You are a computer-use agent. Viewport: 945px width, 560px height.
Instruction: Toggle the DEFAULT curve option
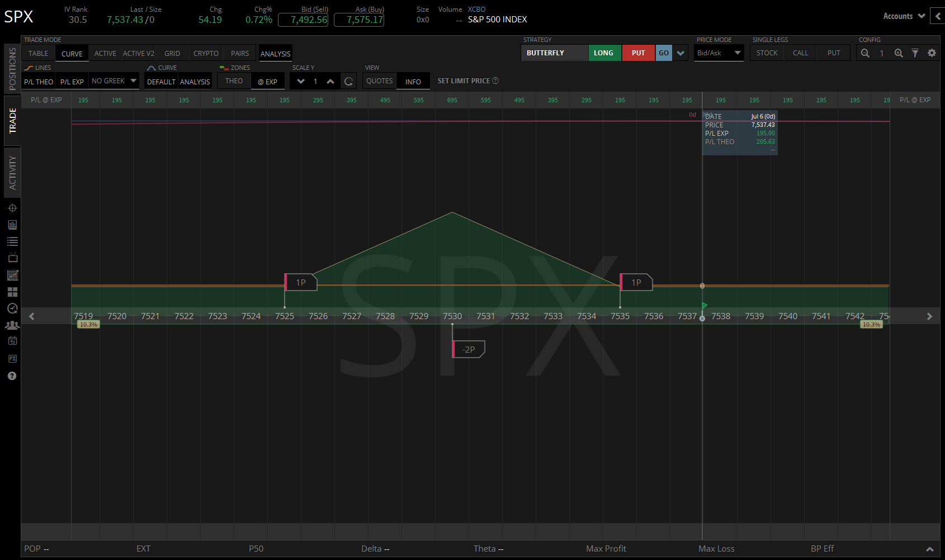point(161,82)
